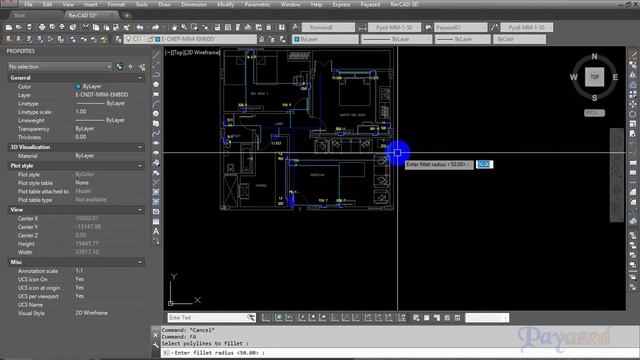Open the Multileader Style icon
Screen dimensions: 640x360
[494, 27]
